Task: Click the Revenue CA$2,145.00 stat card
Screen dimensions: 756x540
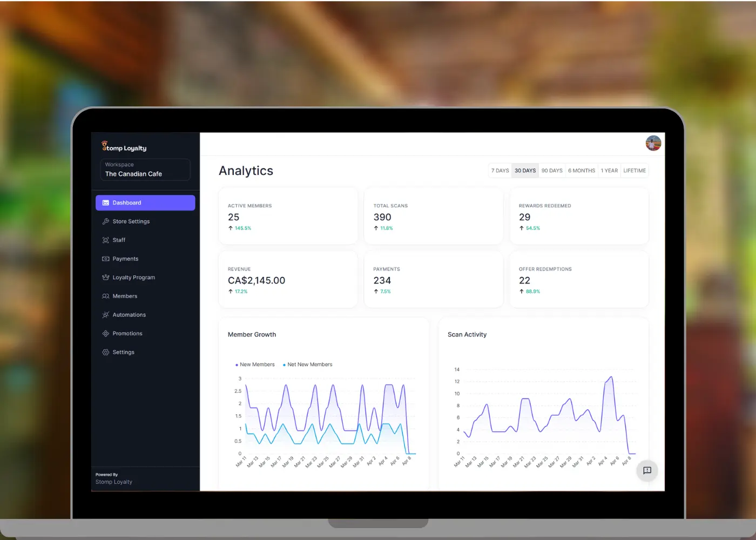Action: (x=288, y=279)
